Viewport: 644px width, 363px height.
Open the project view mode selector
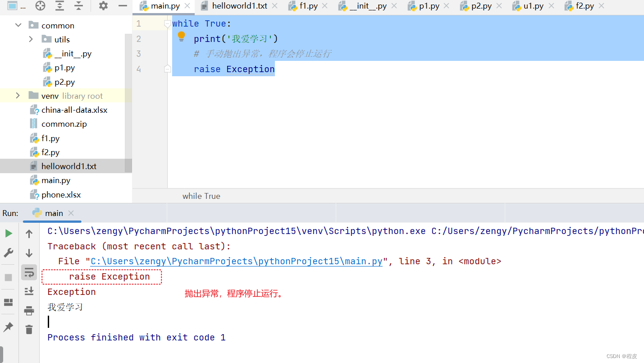[16, 6]
